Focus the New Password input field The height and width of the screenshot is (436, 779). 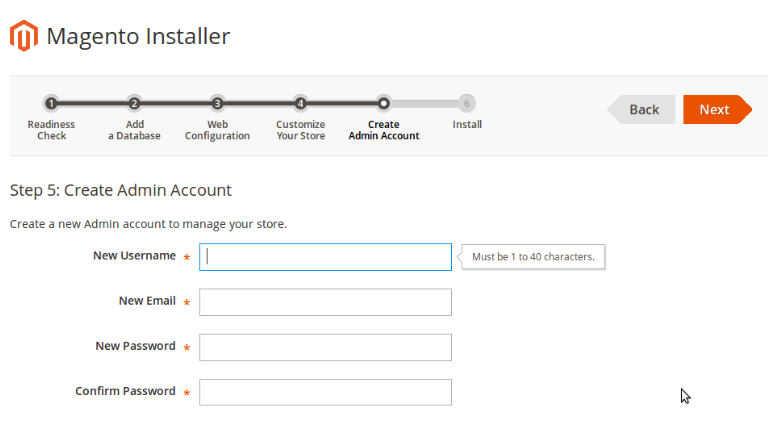(x=325, y=347)
